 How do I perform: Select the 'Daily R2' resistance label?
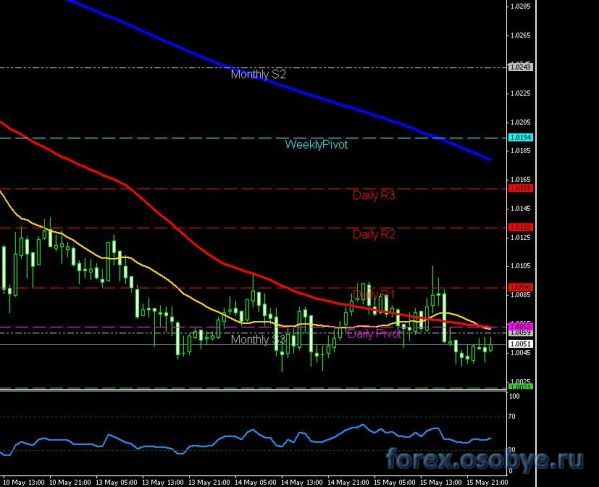(x=374, y=234)
